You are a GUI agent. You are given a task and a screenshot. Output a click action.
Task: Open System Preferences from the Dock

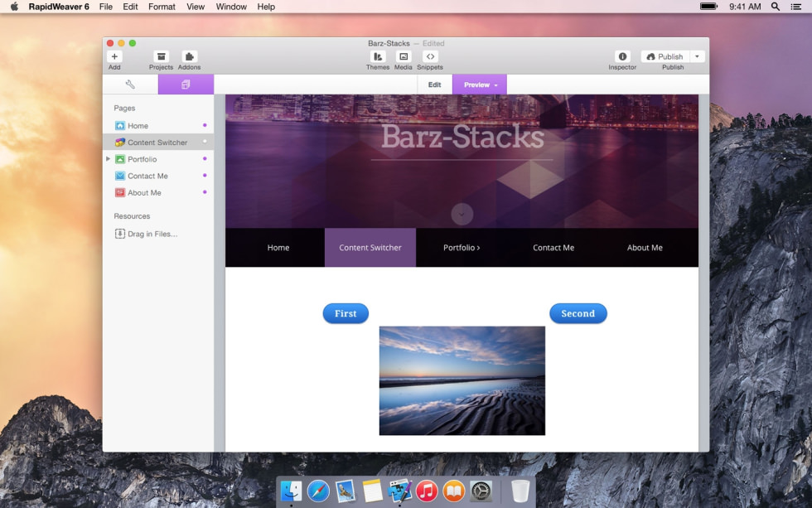481,491
